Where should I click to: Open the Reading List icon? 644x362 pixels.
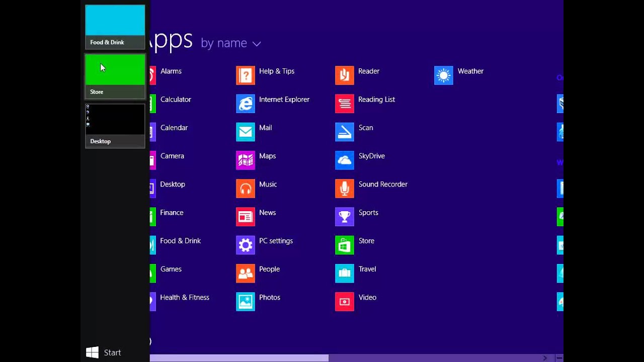345,104
